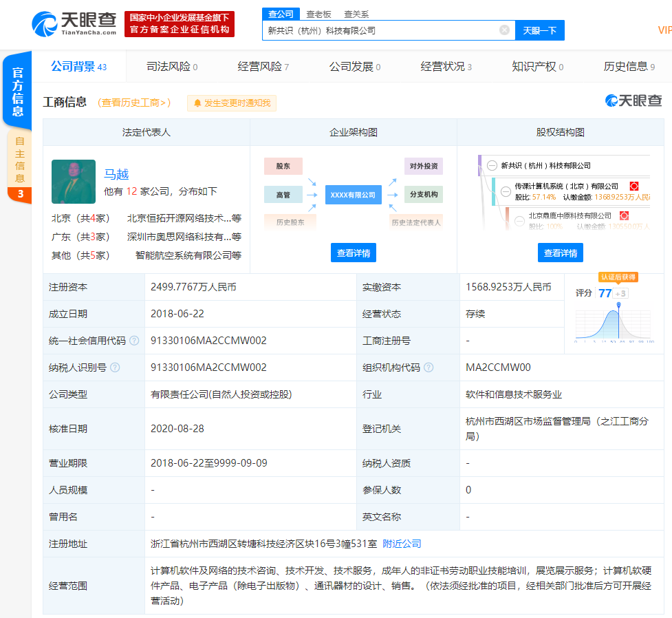Click the help icon beside 统一社会信用代码
Image resolution: width=672 pixels, height=618 pixels.
(x=134, y=341)
